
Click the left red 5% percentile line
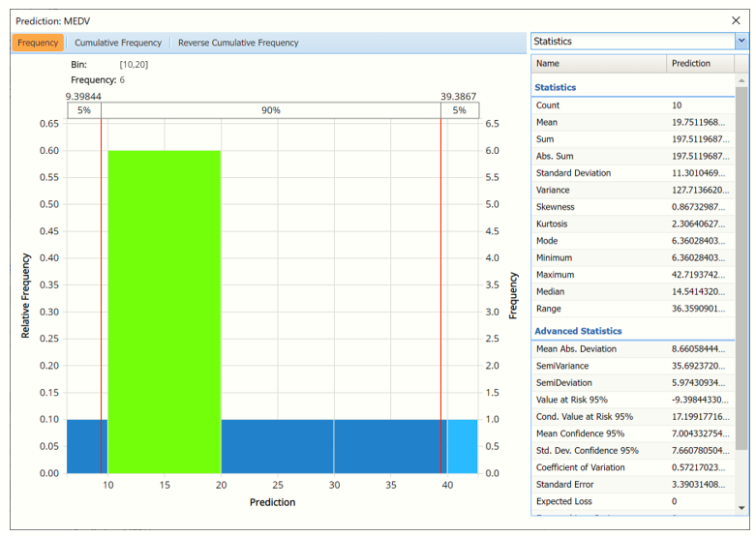[101, 290]
